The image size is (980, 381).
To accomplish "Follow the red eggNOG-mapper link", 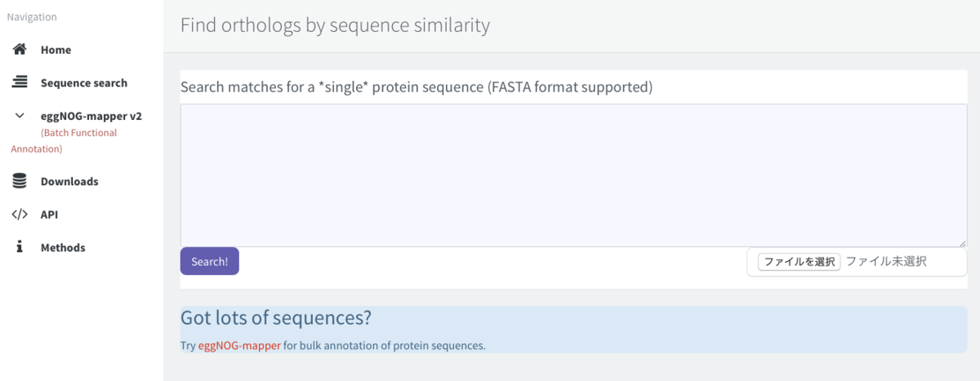I will coord(239,345).
